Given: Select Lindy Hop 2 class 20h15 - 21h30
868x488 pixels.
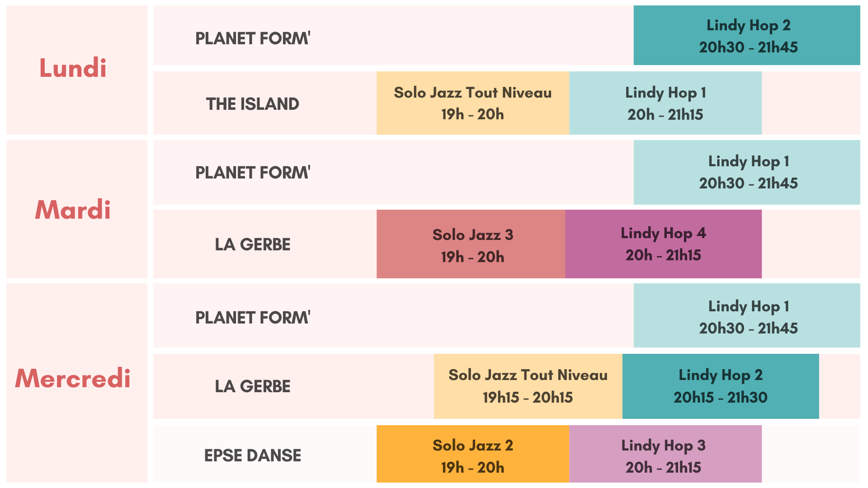Looking at the screenshot, I should tap(721, 386).
